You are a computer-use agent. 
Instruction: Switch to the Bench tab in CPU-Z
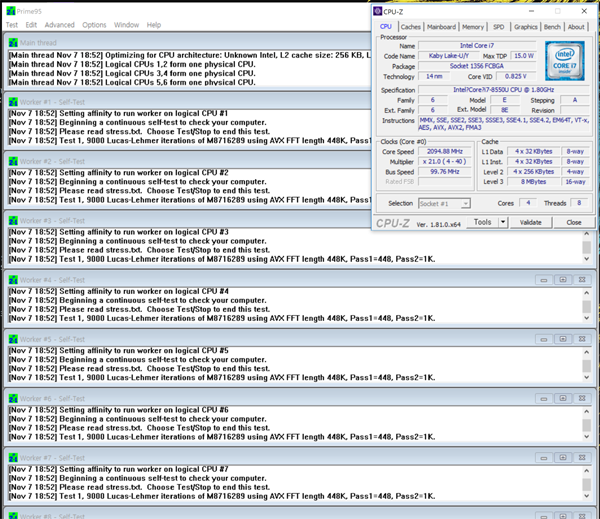pos(552,27)
